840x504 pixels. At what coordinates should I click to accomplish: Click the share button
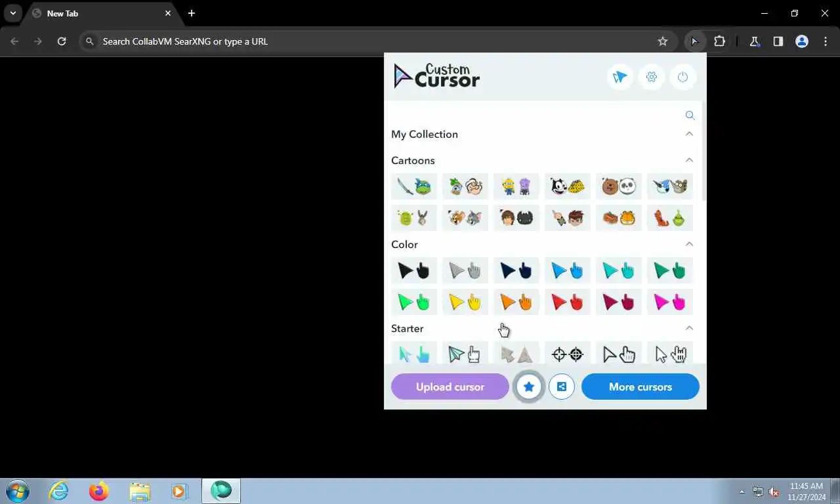tap(562, 387)
